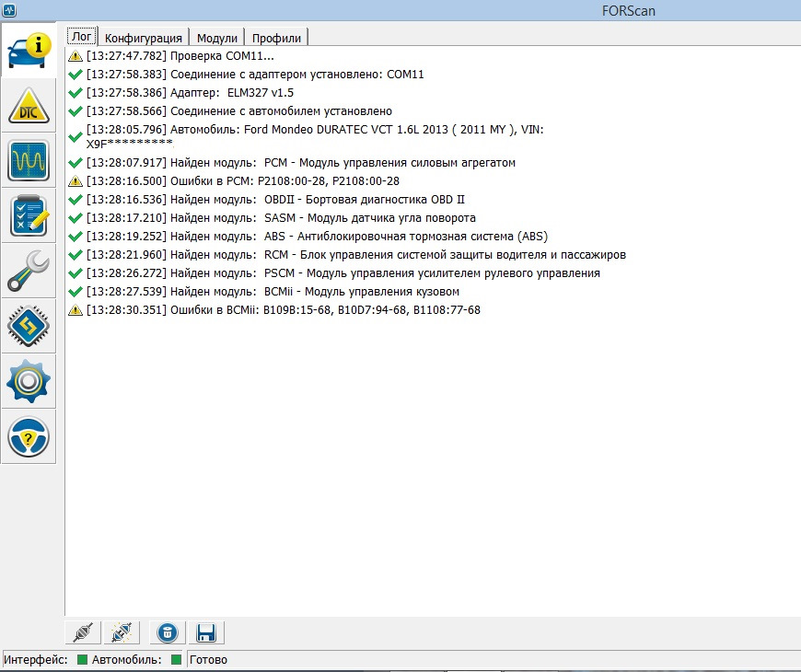Open the gear settings section
801x672 pixels.
coord(29,381)
